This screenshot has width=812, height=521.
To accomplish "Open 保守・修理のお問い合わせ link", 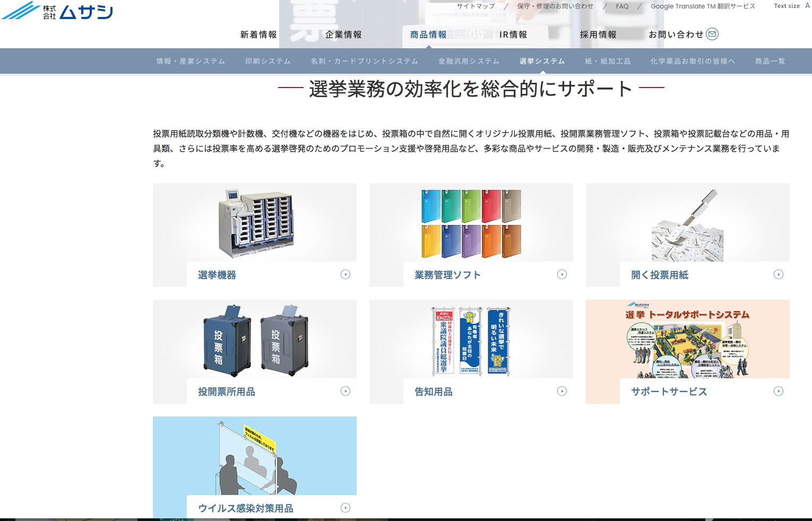I will pos(555,6).
